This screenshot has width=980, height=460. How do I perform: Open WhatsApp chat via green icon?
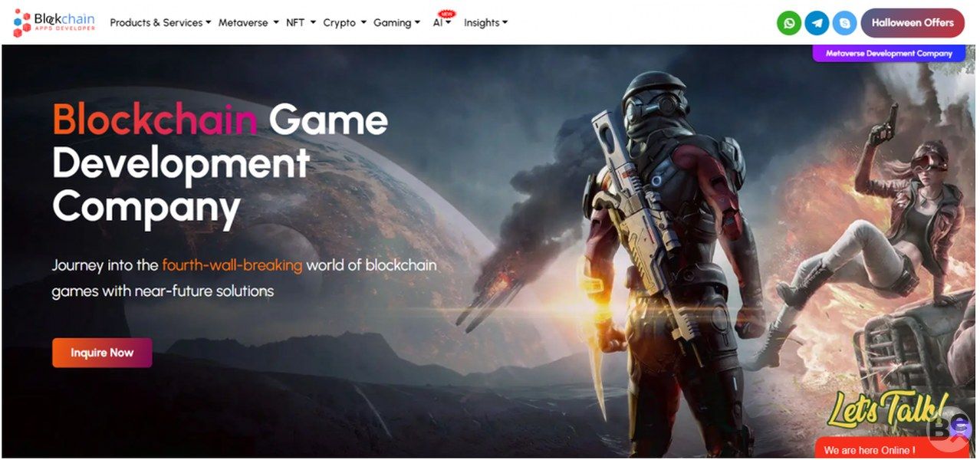coord(788,23)
